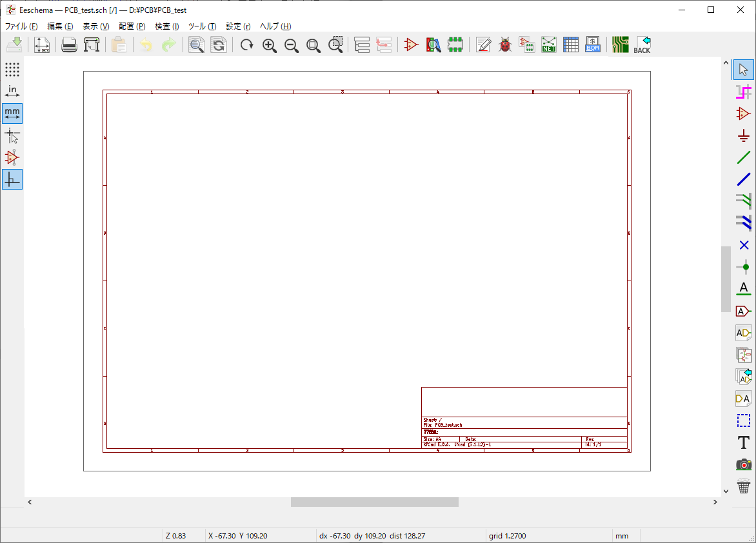Viewport: 756px width, 543px height.
Task: Open the ファイル (File) menu
Action: point(21,26)
